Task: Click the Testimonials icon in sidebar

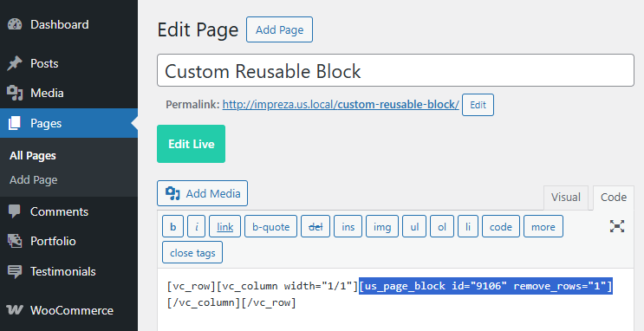Action: tap(15, 272)
